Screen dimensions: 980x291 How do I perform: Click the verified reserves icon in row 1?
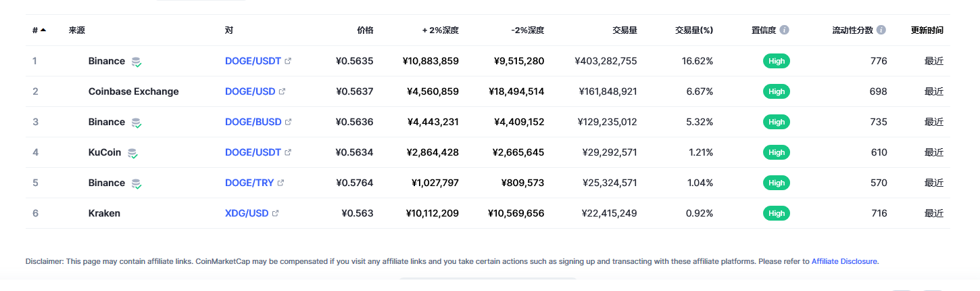137,62
